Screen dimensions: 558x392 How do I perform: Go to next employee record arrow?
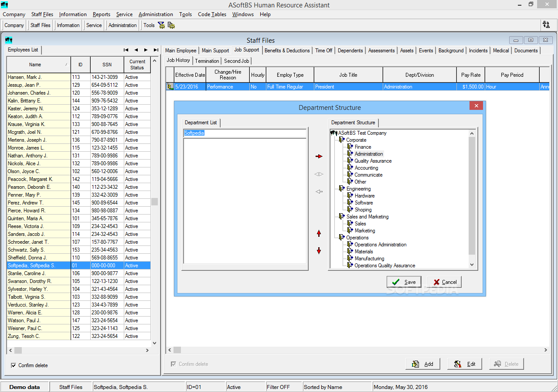point(146,50)
